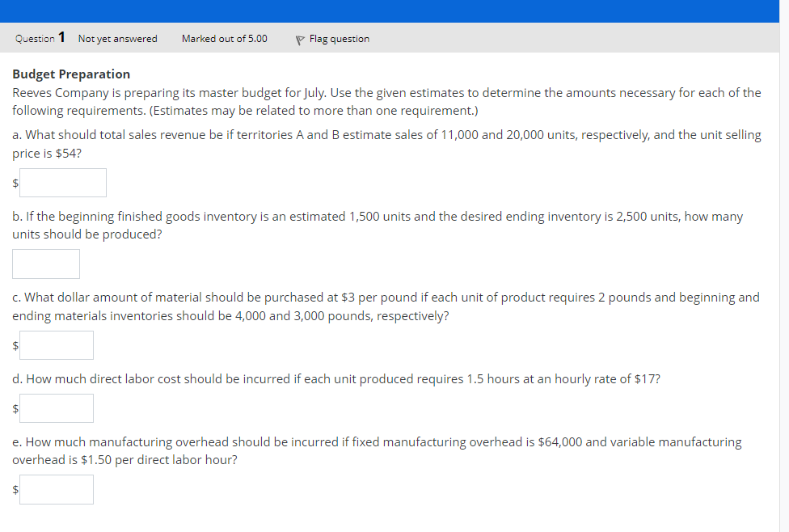
Task: Click the Question 1 header label
Action: pyautogui.click(x=38, y=37)
